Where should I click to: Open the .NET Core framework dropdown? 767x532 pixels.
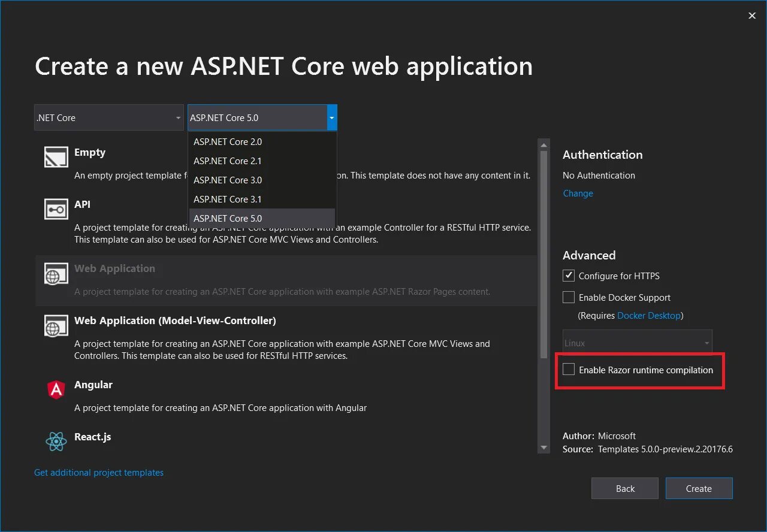(108, 118)
